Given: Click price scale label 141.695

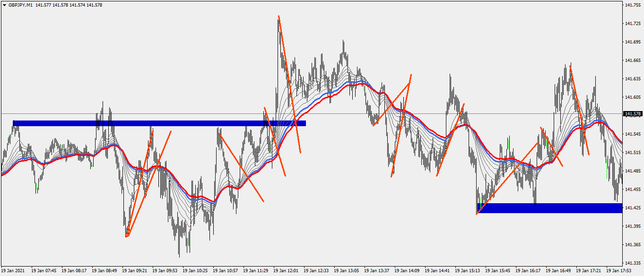Looking at the screenshot, I should click(633, 42).
